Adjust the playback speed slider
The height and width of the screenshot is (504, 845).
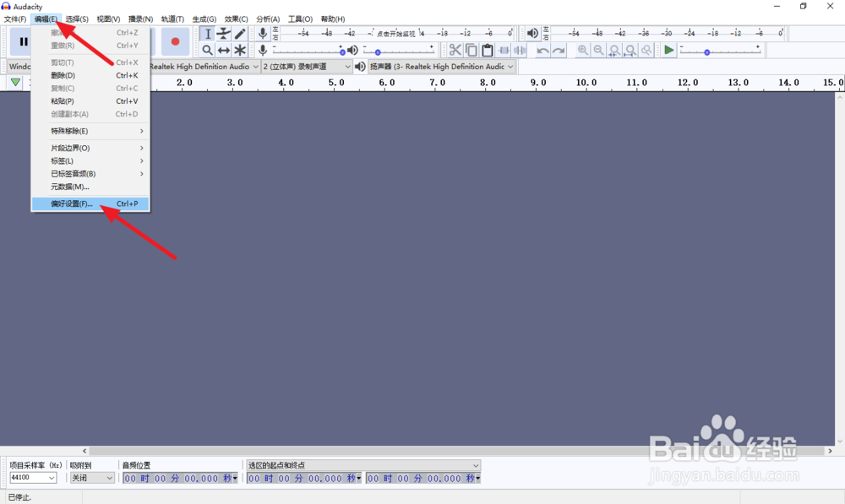point(720,50)
